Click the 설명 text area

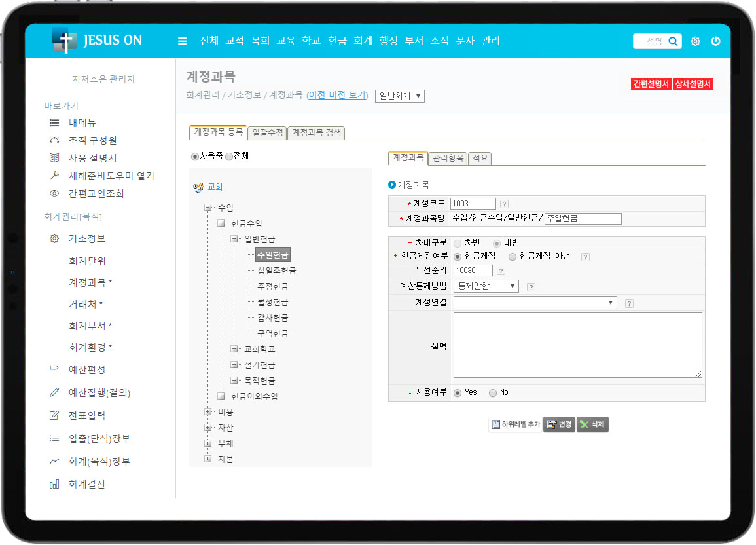tap(577, 345)
